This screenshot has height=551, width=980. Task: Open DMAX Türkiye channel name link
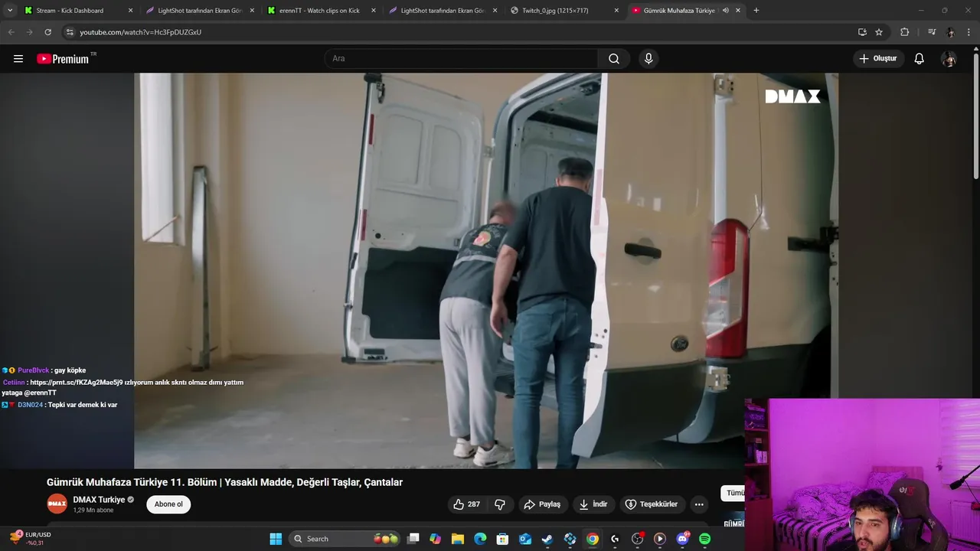pos(99,500)
